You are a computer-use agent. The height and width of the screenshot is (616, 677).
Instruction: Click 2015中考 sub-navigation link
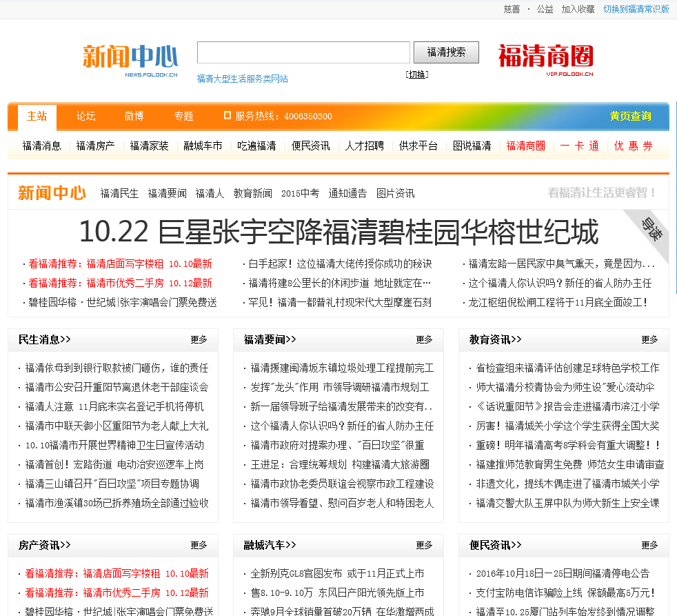point(300,194)
